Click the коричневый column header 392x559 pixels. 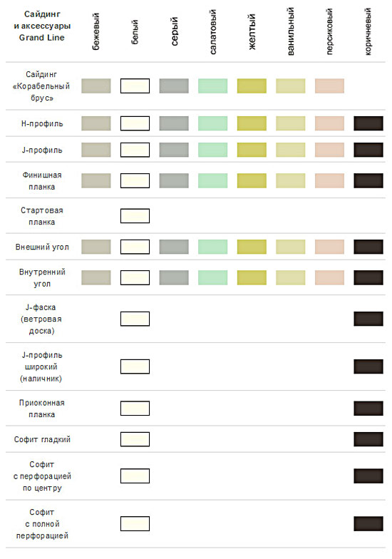tap(368, 31)
